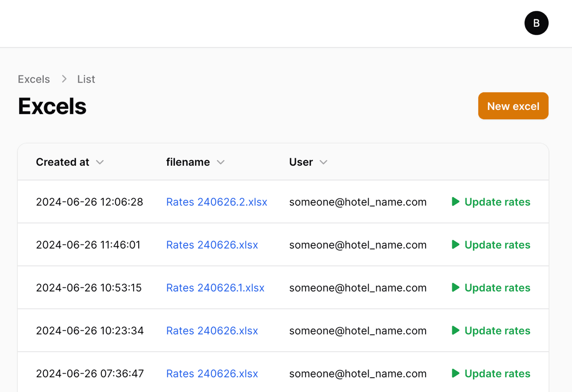This screenshot has width=572, height=392.
Task: Open the Created at column dropdown
Action: [x=100, y=162]
